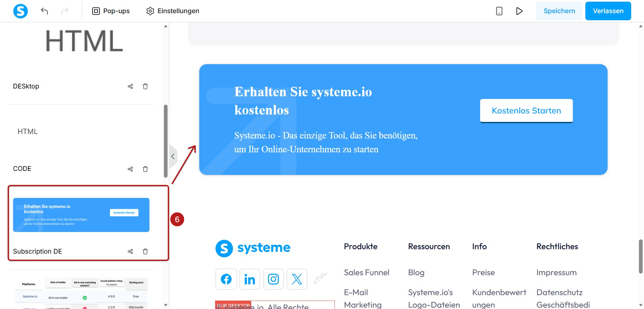Open the LinkedIn social icon
The height and width of the screenshot is (309, 644).
coord(250,279)
